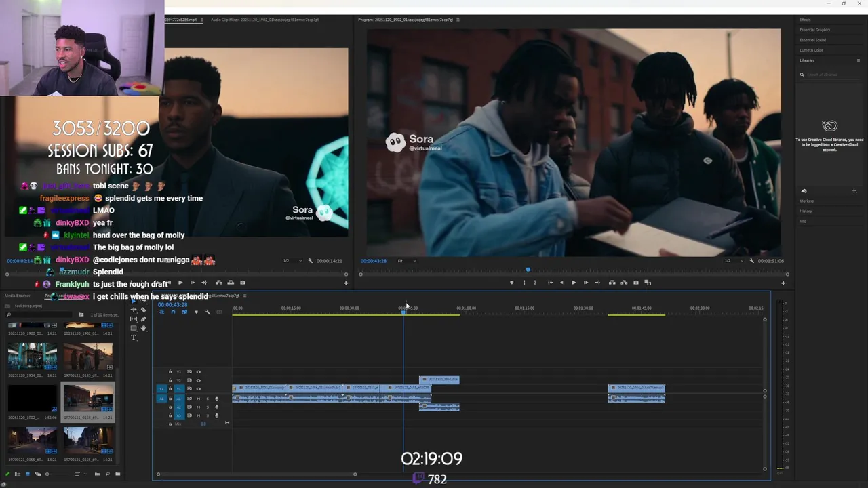Select the Pen tool

(x=143, y=319)
